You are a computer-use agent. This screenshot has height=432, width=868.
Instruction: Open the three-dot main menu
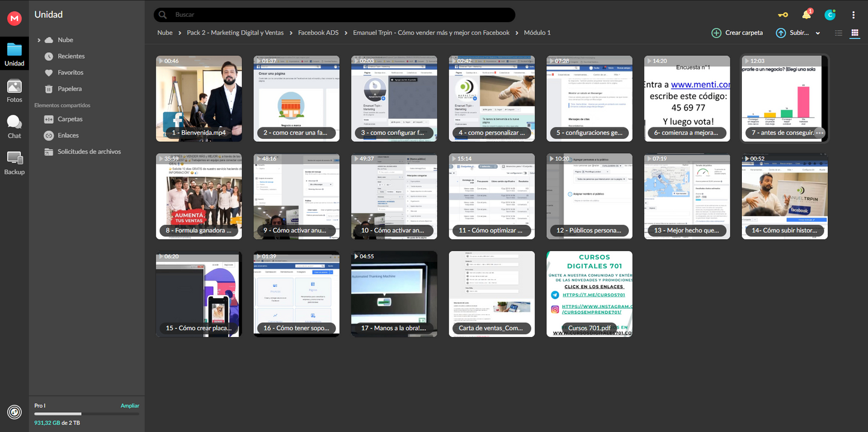pyautogui.click(x=854, y=15)
